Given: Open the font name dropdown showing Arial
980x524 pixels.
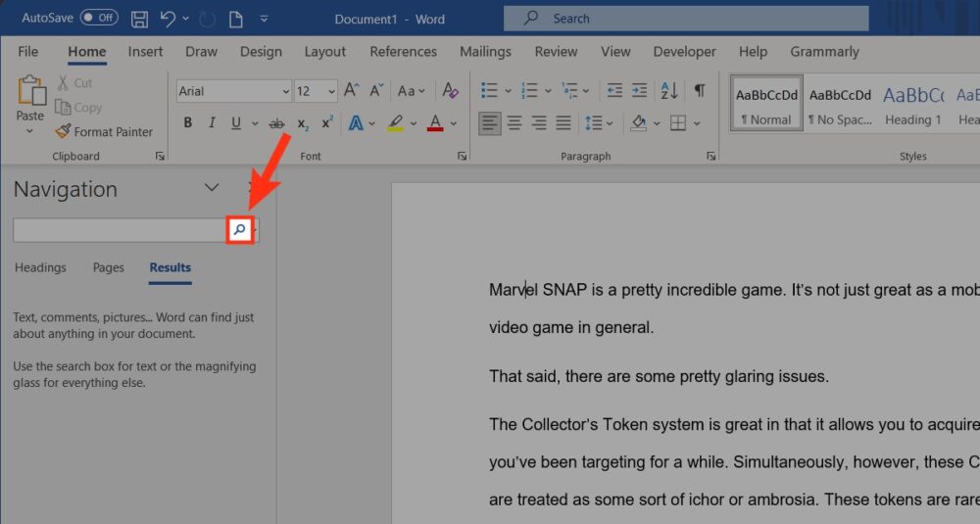Looking at the screenshot, I should point(285,91).
